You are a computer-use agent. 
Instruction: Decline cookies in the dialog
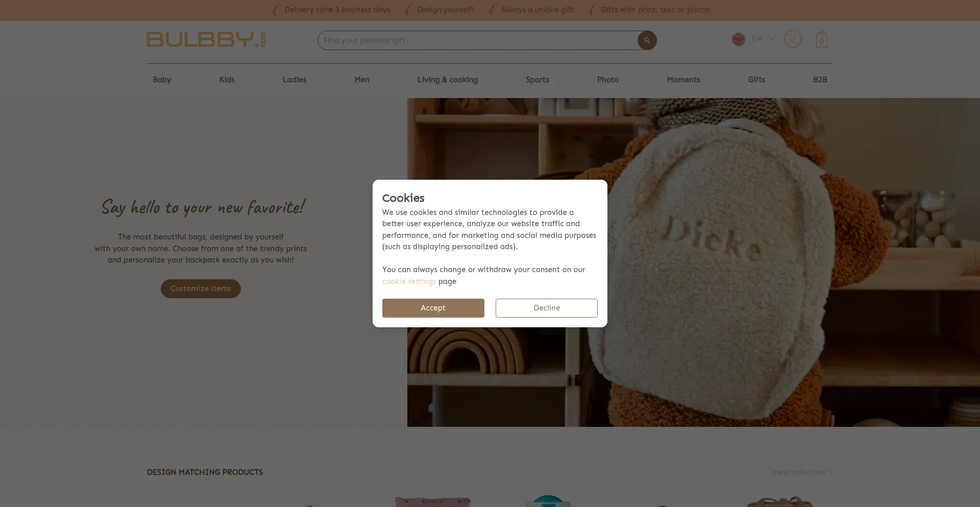[546, 308]
